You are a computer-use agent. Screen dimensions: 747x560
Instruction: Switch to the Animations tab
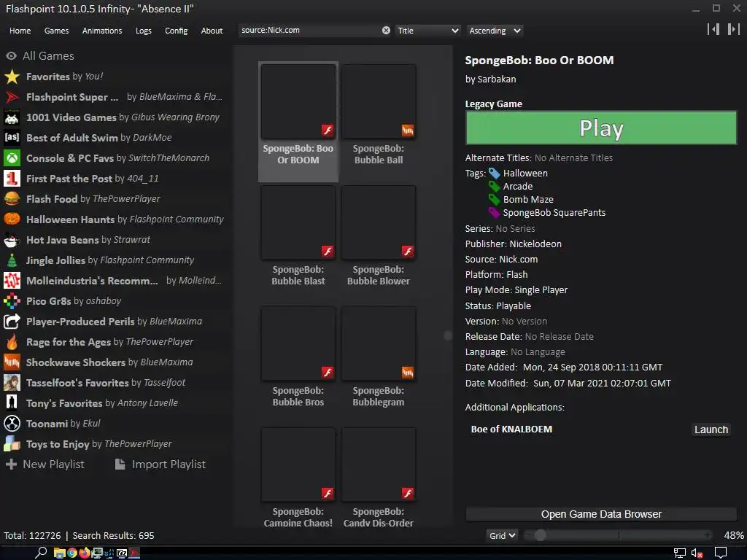point(102,31)
